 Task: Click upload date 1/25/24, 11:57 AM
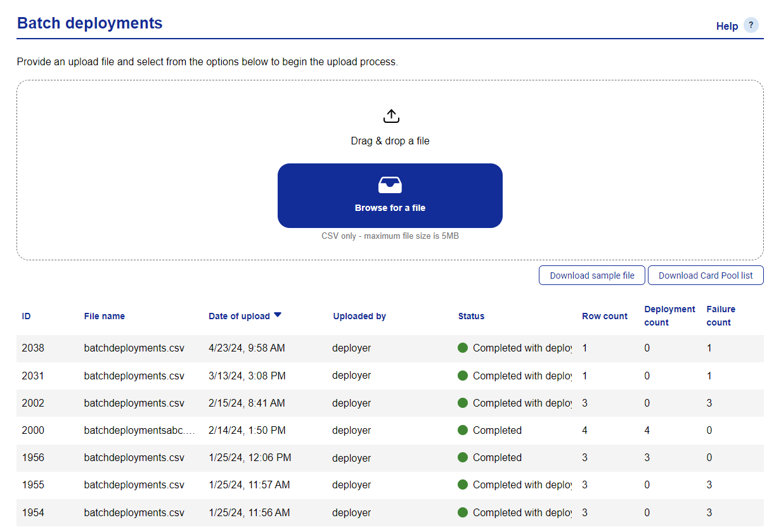click(249, 484)
